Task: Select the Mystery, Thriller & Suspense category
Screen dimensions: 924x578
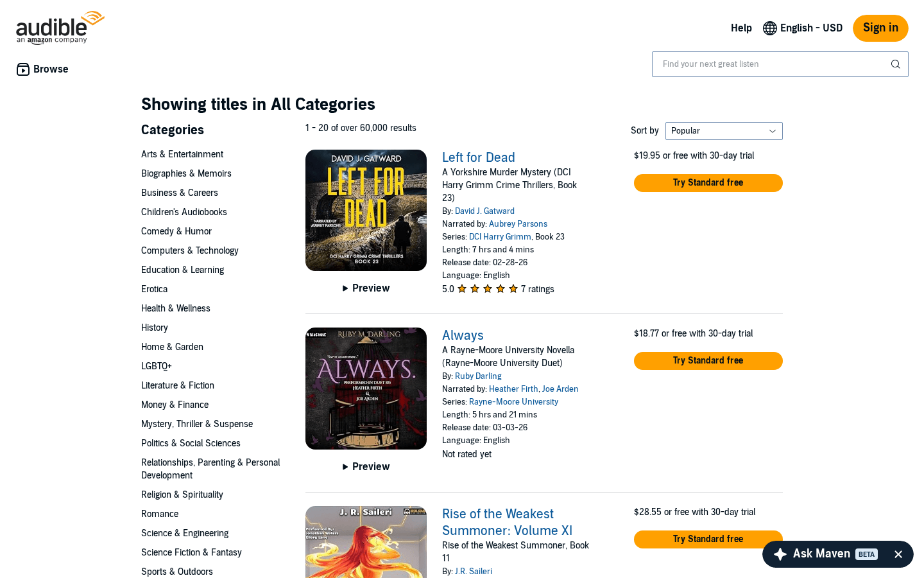Action: point(197,424)
